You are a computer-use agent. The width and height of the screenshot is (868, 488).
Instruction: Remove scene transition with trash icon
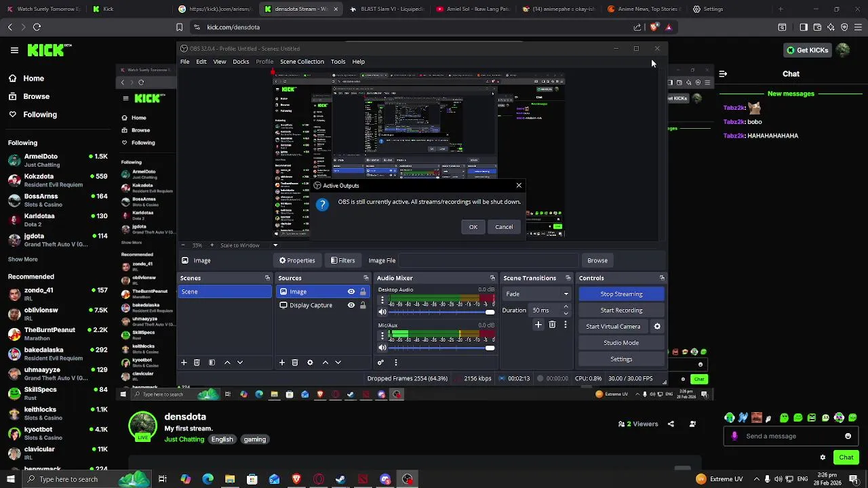point(552,325)
